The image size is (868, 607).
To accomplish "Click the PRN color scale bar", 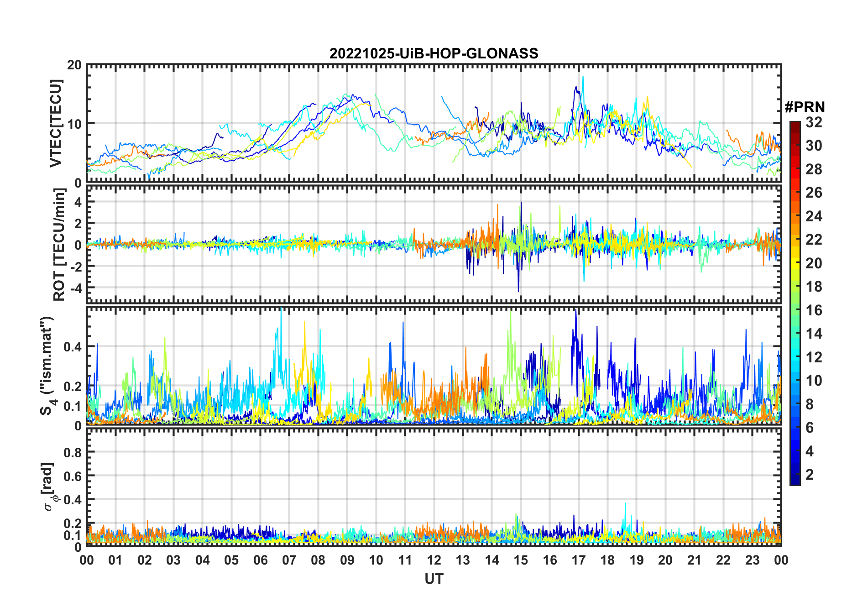I will [795, 303].
